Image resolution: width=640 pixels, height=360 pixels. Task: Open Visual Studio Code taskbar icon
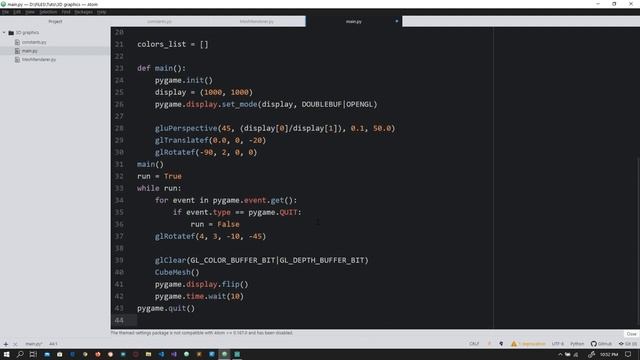161,354
